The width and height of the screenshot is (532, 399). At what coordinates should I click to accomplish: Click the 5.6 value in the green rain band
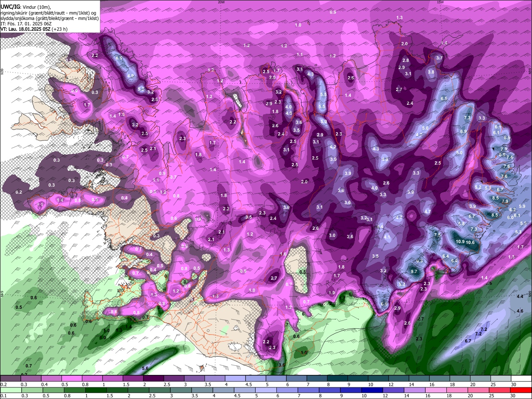pyautogui.click(x=145, y=368)
